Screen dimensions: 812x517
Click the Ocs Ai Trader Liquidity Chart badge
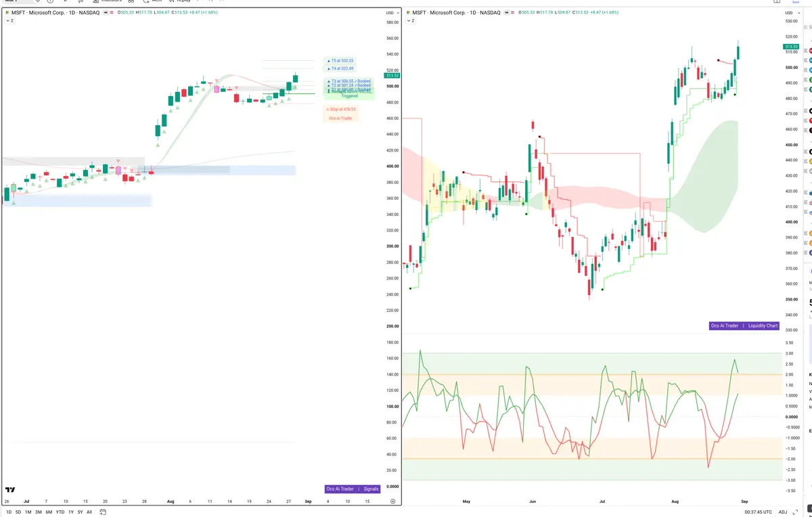pos(744,325)
